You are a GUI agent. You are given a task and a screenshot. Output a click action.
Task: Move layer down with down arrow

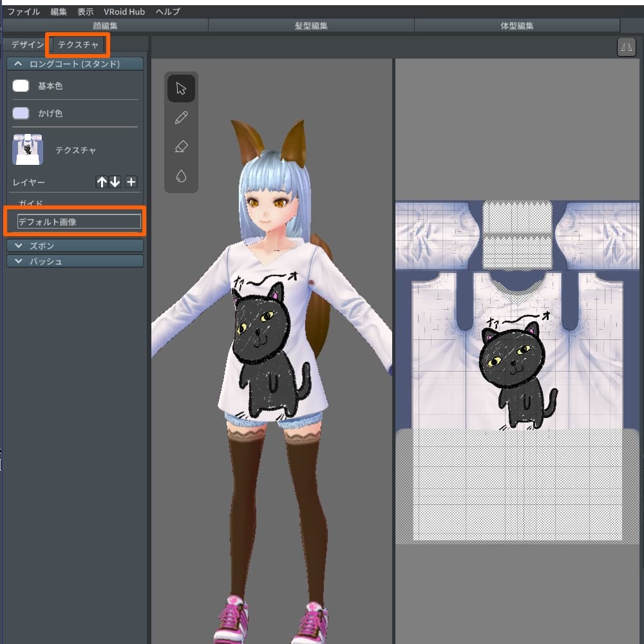click(x=115, y=182)
